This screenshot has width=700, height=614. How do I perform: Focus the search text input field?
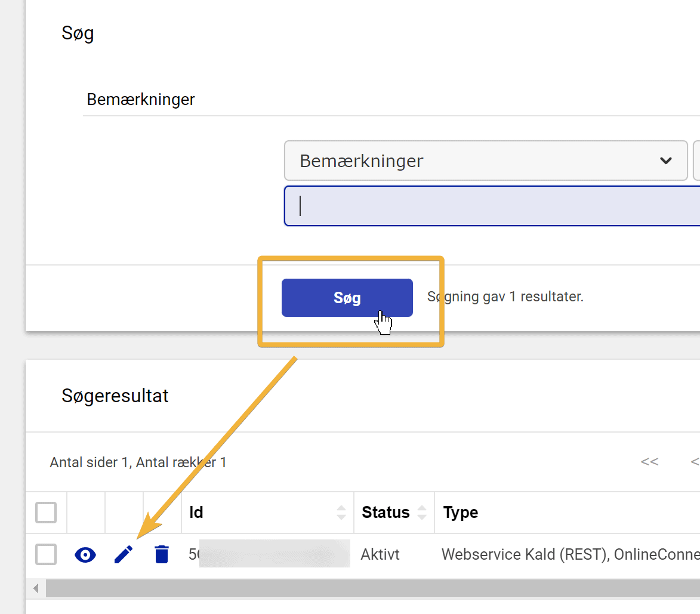pos(492,206)
